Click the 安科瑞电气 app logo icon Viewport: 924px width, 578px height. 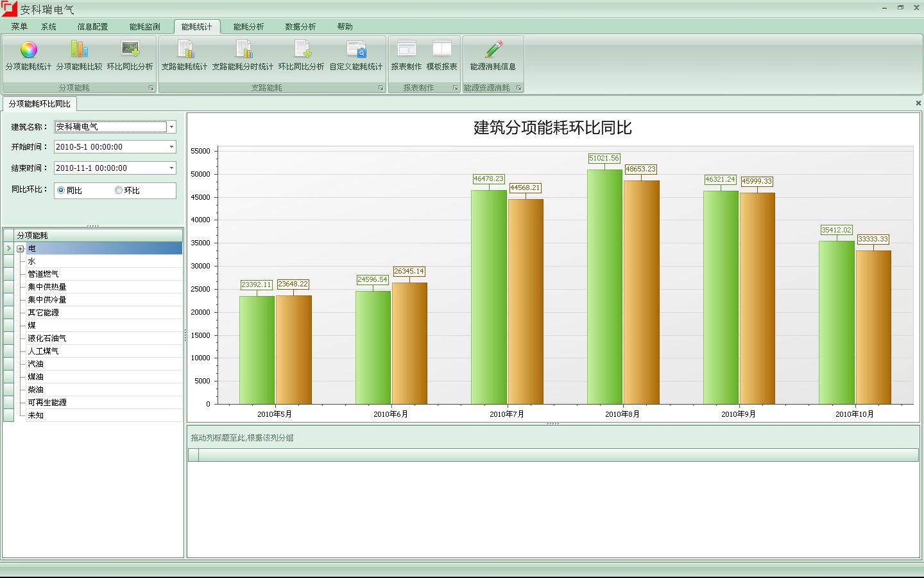[x=9, y=8]
